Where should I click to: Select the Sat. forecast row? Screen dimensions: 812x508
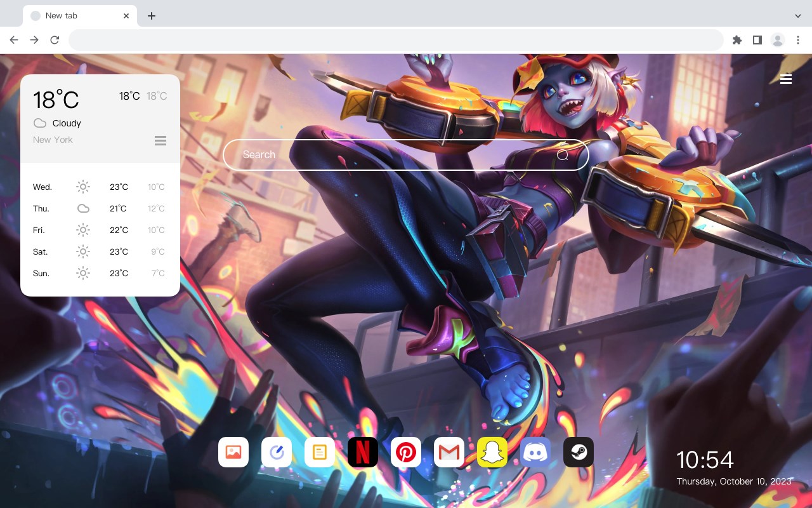point(100,251)
